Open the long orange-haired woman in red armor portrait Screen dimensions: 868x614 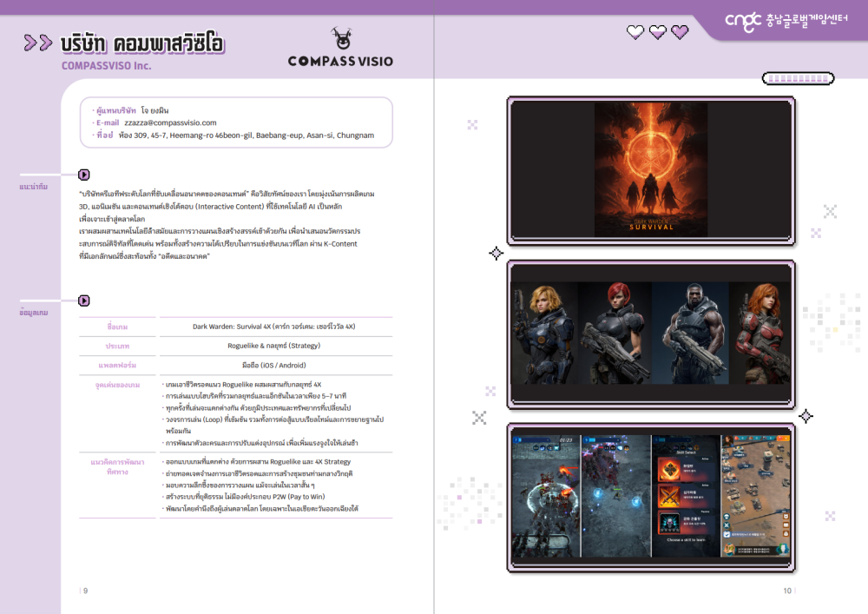pyautogui.click(x=760, y=333)
